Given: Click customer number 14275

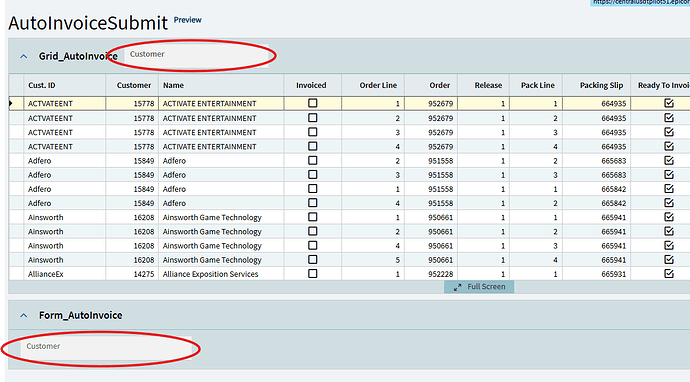Looking at the screenshot, I should (x=144, y=274).
